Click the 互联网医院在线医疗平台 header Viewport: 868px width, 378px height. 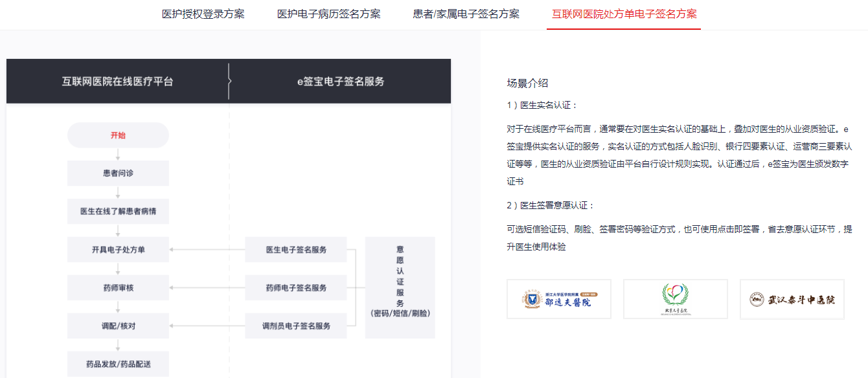[x=117, y=82]
